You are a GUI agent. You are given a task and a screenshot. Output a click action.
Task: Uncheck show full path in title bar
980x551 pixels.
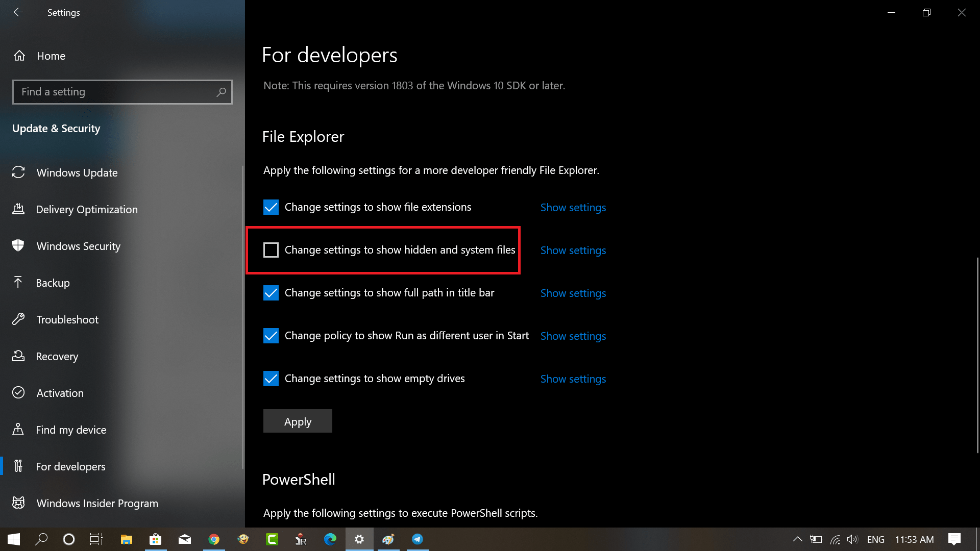pos(271,293)
